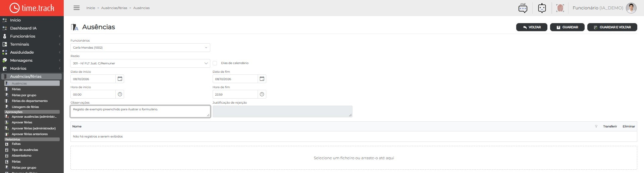Open the chat icon in header

coord(523,8)
